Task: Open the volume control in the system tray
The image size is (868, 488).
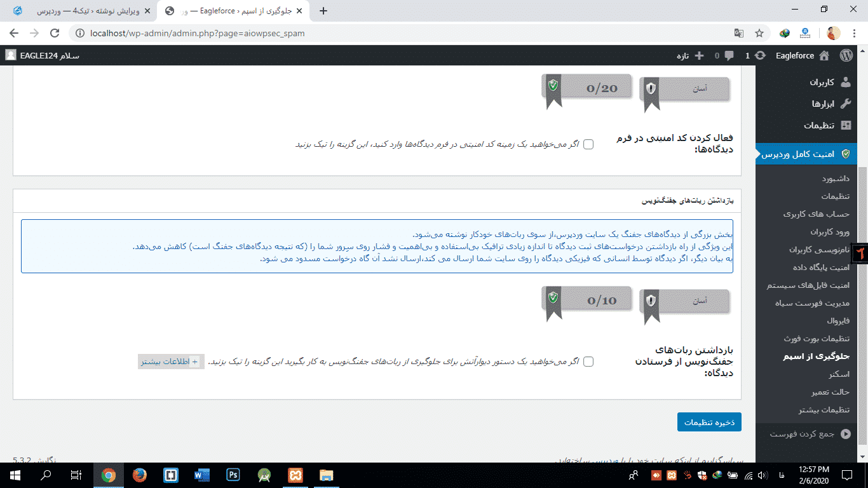Action: pyautogui.click(x=762, y=475)
